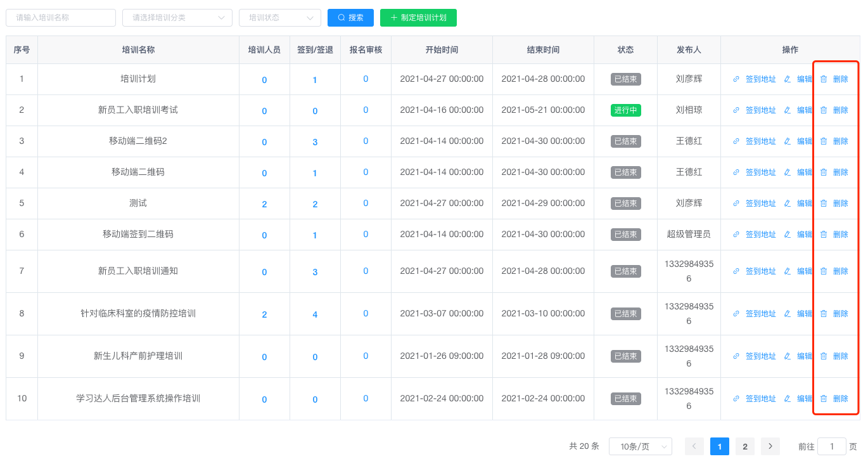Screen dimensions: 868x466
Task: Click the link icon in the 移动端签到二维码 row
Action: coord(736,235)
